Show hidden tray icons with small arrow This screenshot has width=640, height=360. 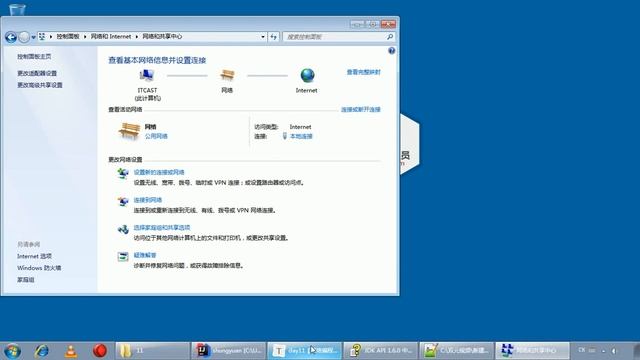pos(604,351)
